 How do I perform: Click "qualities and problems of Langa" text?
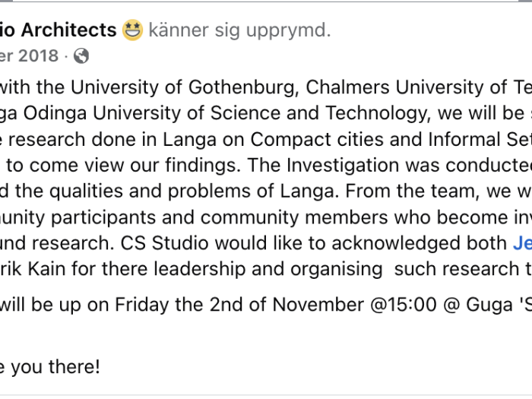[194, 191]
